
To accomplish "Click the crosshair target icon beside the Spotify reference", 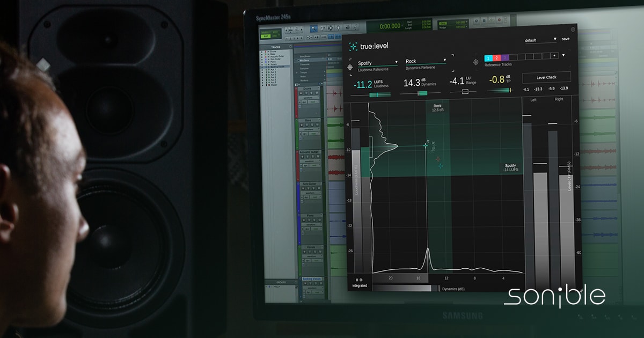I will click(349, 68).
